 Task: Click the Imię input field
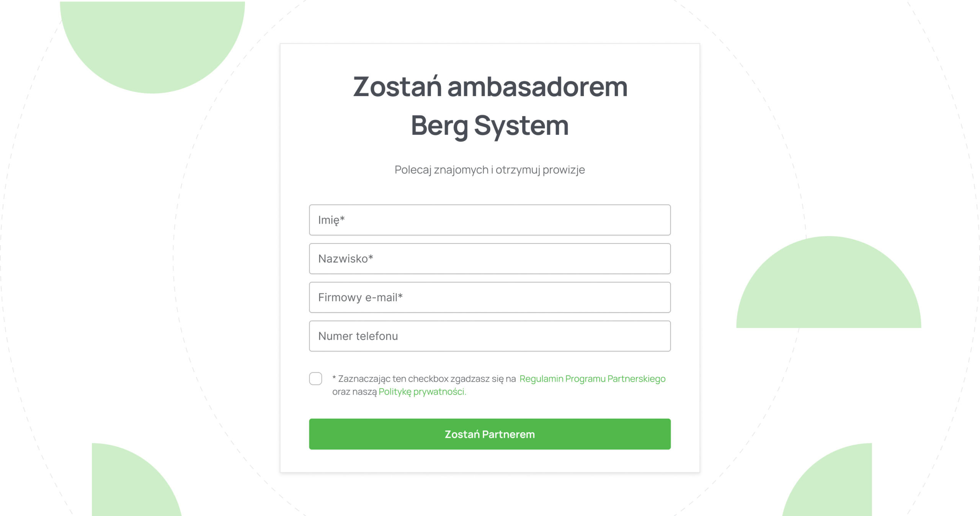click(x=489, y=220)
